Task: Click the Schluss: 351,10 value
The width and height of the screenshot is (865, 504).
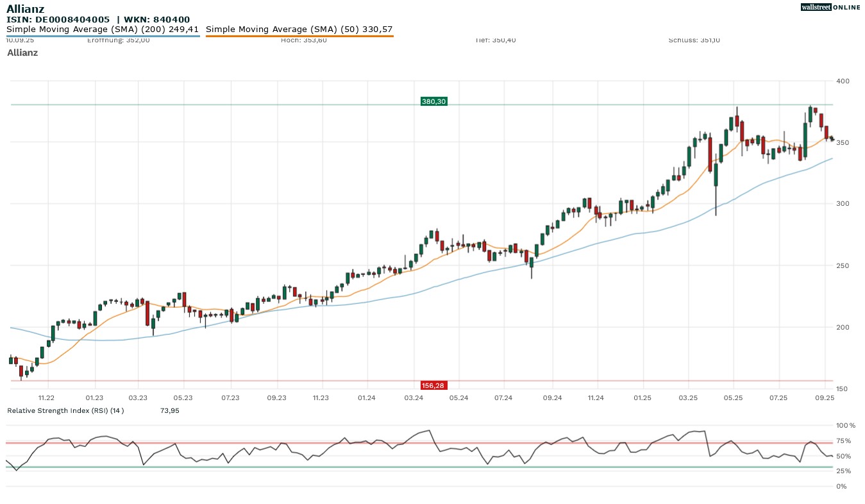Action: point(694,40)
